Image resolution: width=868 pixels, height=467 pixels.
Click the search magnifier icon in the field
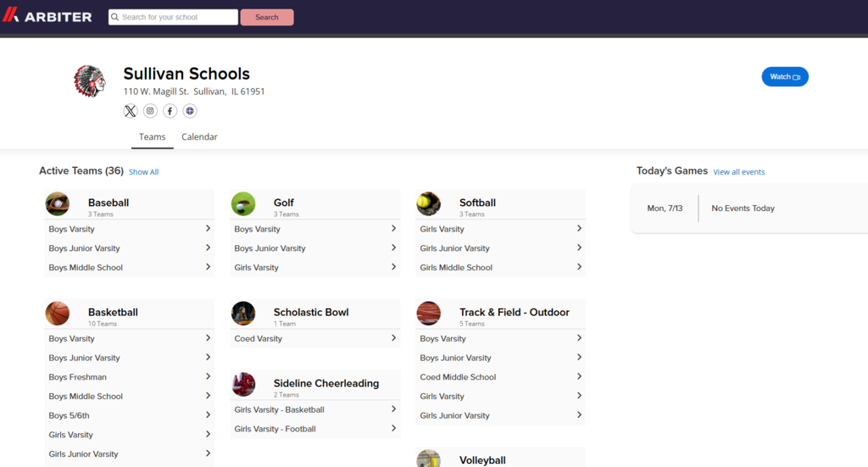(115, 17)
